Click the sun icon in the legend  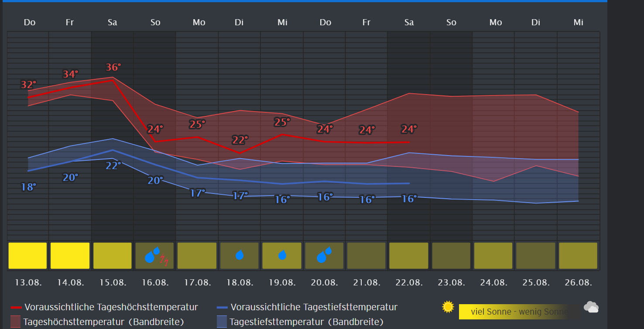[448, 307]
